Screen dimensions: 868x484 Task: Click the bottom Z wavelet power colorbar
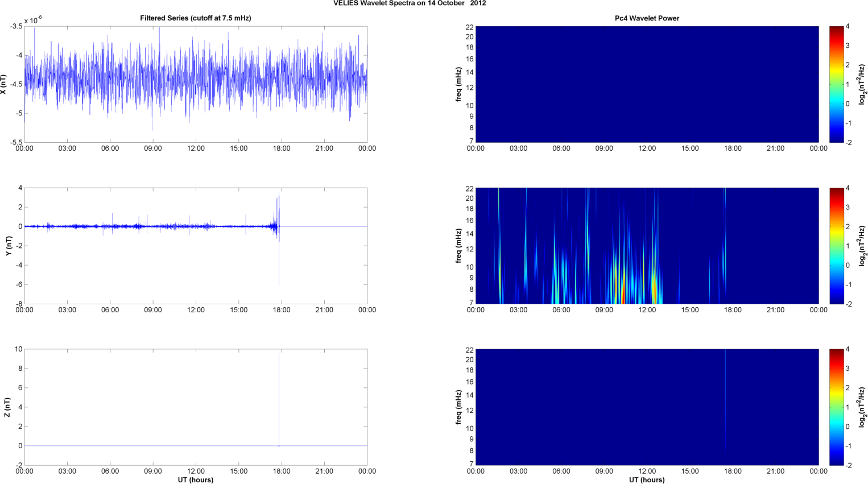click(x=836, y=407)
